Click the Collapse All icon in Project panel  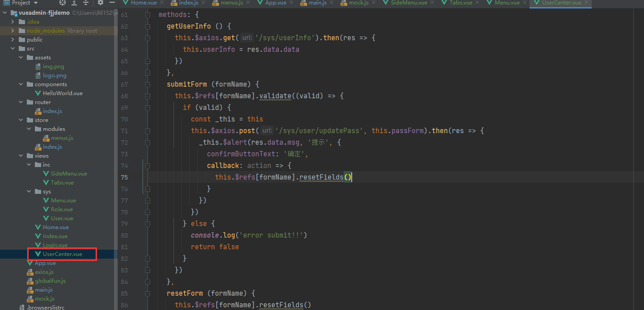[86, 3]
